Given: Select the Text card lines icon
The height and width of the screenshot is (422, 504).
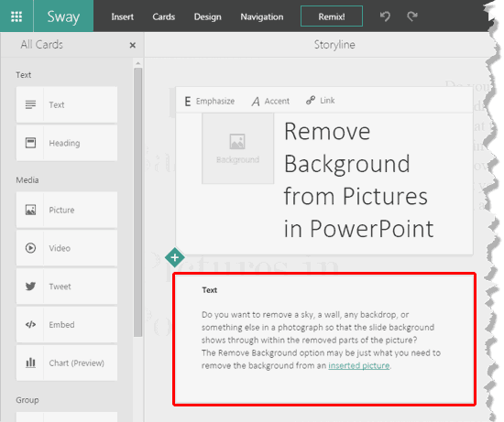Looking at the screenshot, I should point(30,104).
